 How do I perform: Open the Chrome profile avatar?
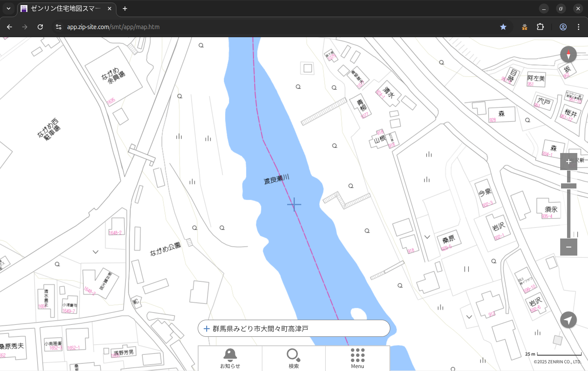click(x=563, y=27)
